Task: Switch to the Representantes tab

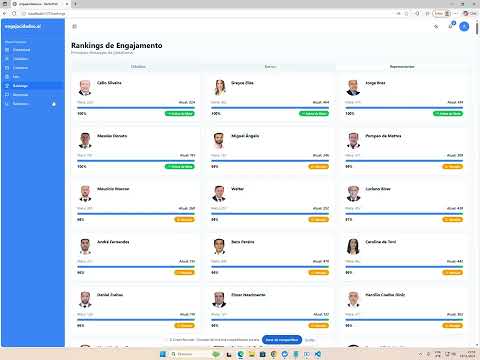Action: coord(402,67)
